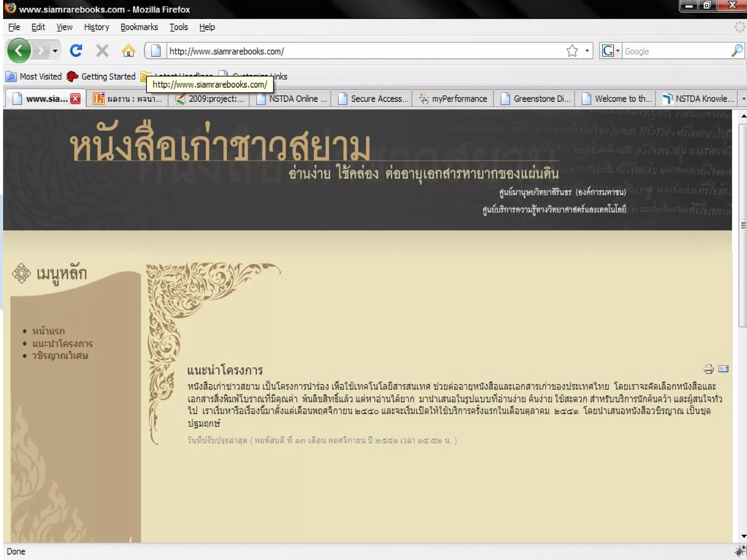Click inside the URL address field
This screenshot has height=560, width=747.
(365, 51)
